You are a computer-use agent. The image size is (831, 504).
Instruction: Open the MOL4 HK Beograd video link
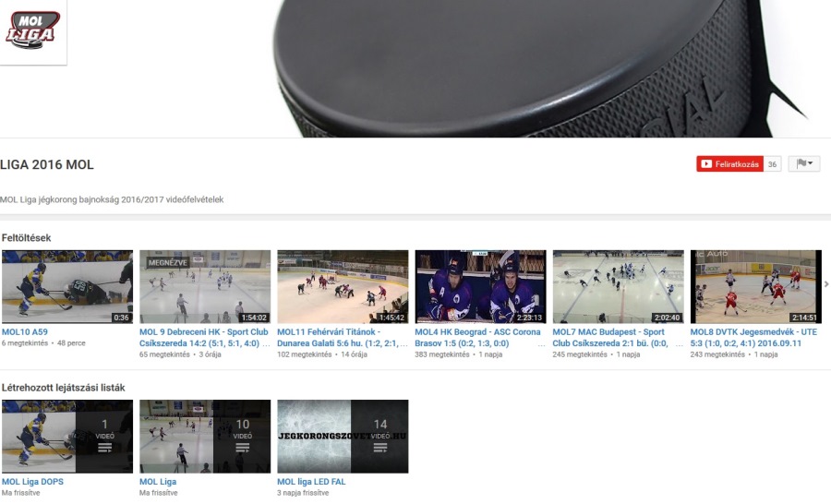point(477,337)
